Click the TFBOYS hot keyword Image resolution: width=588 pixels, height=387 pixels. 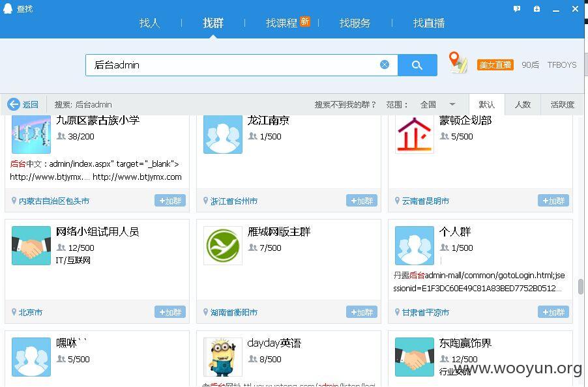coord(562,64)
